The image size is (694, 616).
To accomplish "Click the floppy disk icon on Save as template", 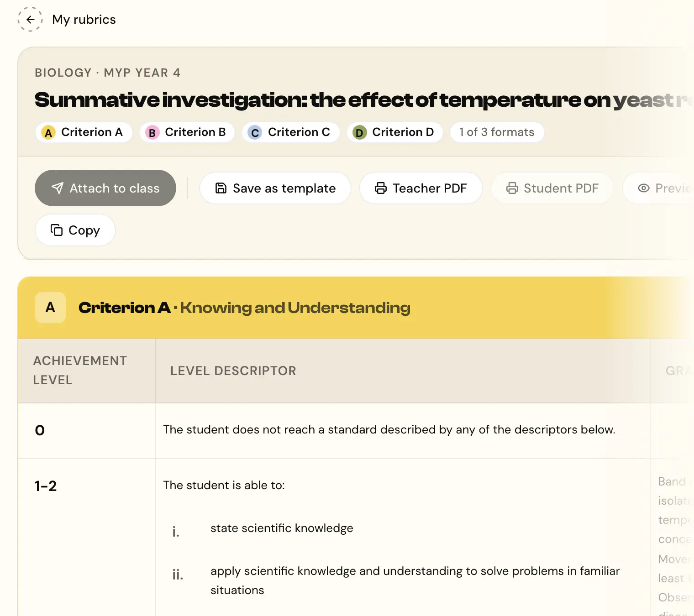I will coord(221,188).
